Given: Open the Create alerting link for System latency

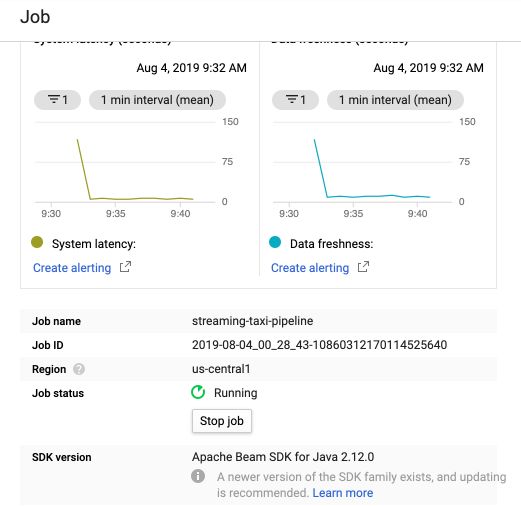Looking at the screenshot, I should coord(72,268).
